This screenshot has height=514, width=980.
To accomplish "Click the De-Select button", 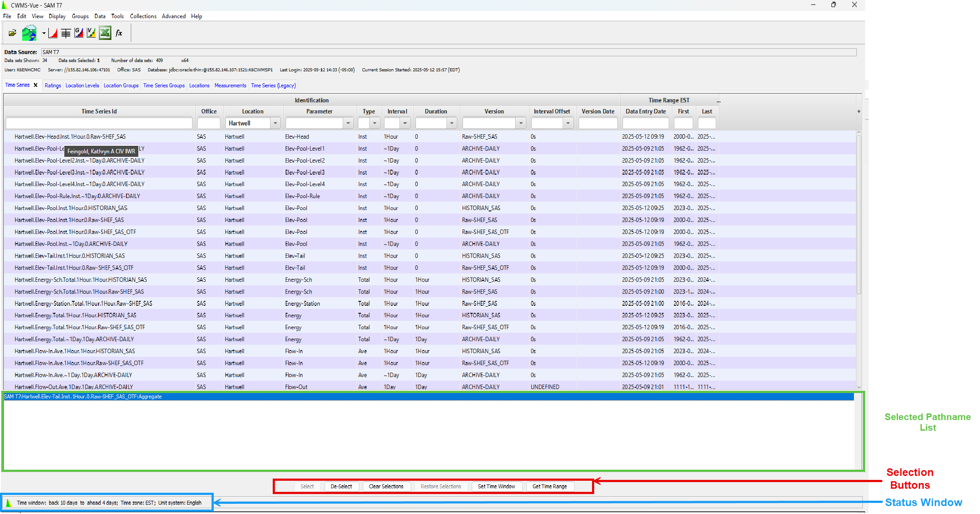I will click(341, 487).
